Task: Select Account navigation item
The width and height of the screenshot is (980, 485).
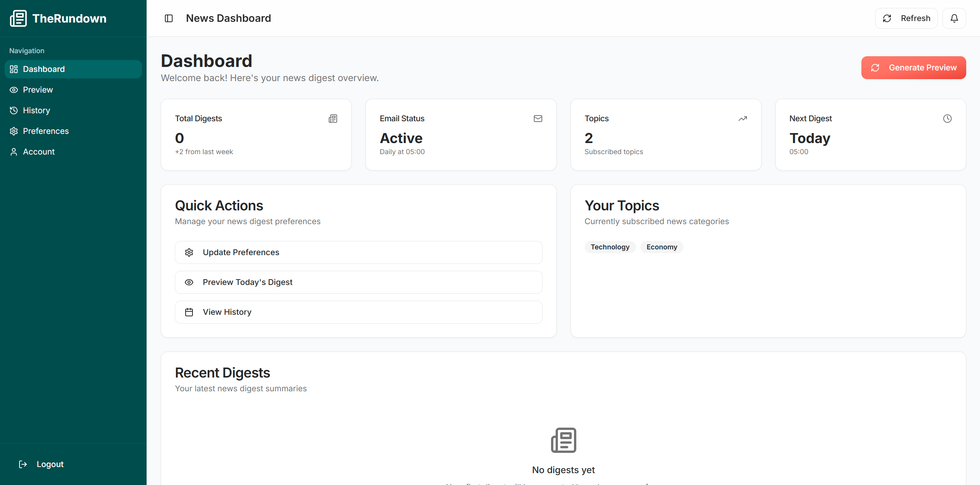Action: click(39, 152)
